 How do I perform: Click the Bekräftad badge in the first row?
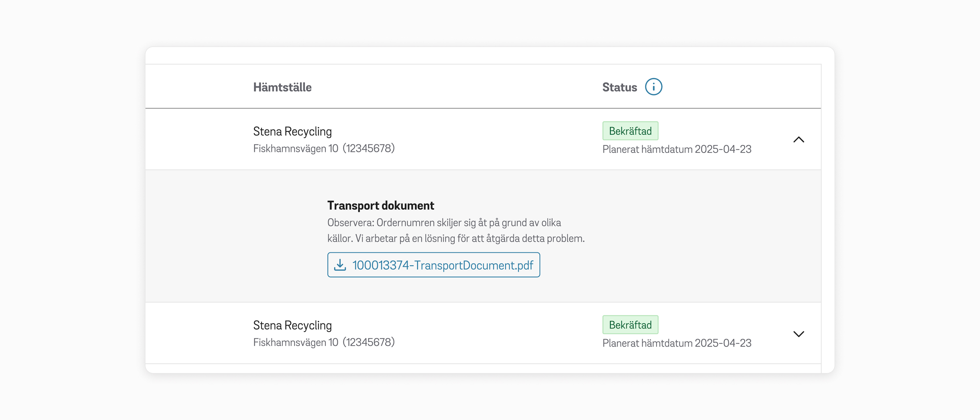click(x=630, y=131)
